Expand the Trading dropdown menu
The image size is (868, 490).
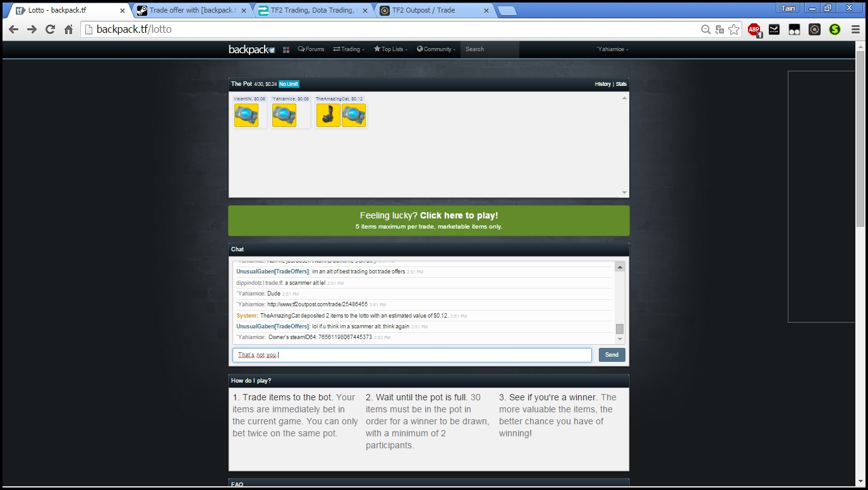(x=349, y=49)
